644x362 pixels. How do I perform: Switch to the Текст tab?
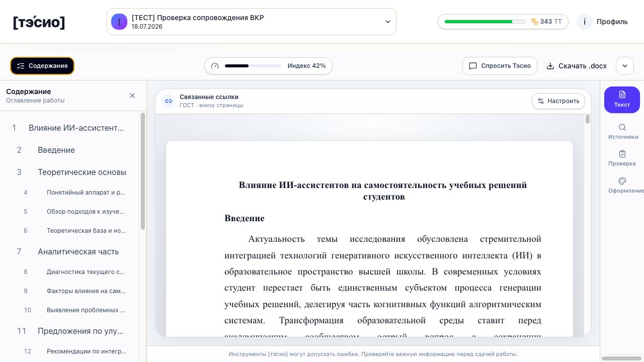point(622,100)
